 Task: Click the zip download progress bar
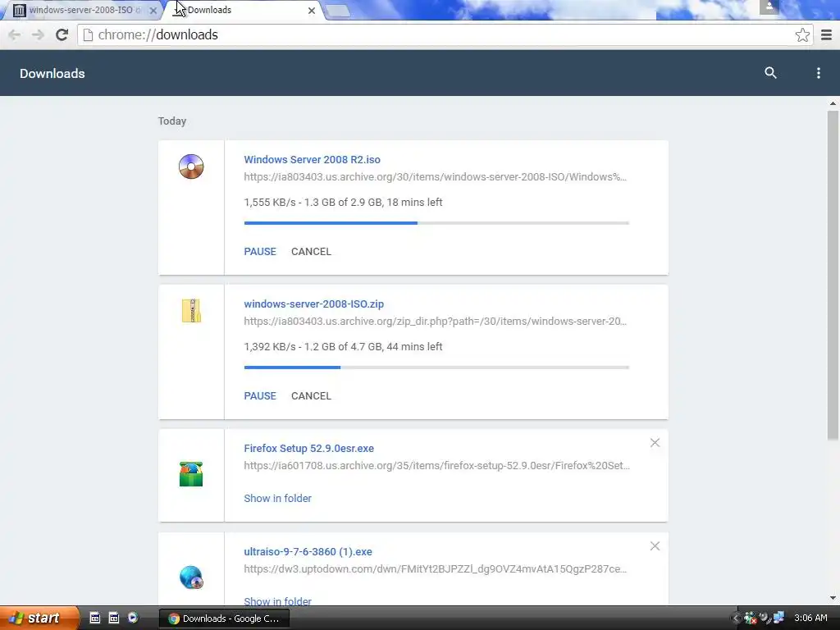pyautogui.click(x=436, y=367)
